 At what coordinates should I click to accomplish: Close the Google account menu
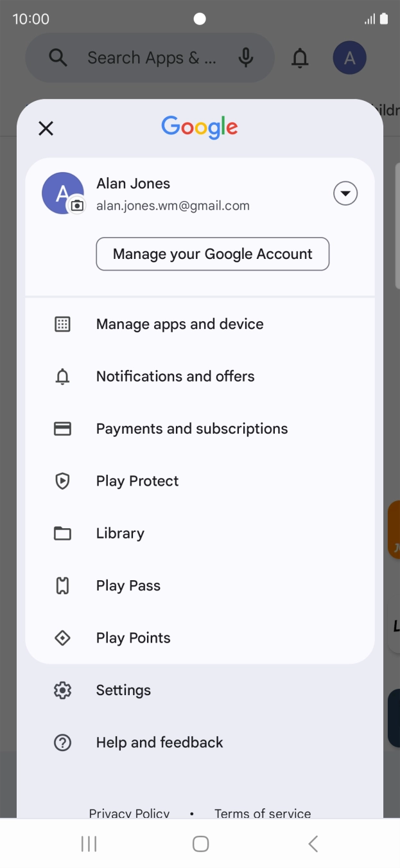(46, 128)
